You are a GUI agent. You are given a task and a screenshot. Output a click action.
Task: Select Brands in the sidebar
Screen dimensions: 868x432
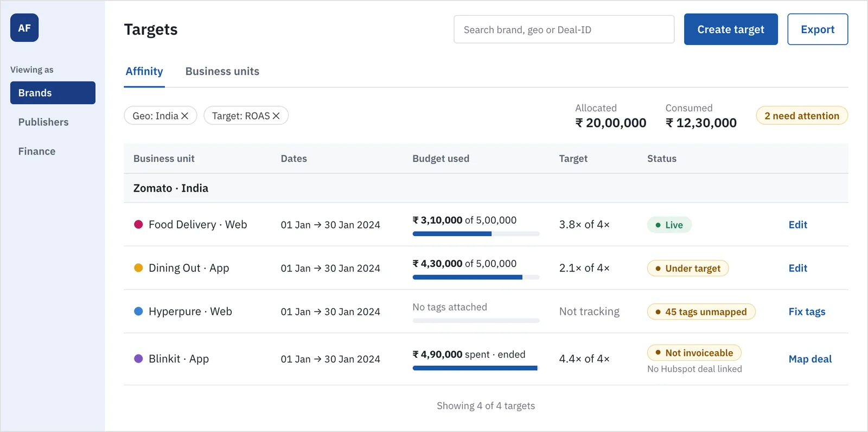click(x=53, y=93)
